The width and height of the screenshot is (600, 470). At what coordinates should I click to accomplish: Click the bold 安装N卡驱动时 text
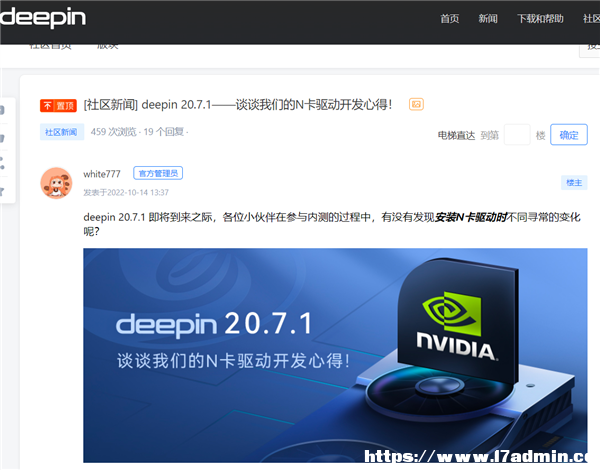tap(471, 217)
